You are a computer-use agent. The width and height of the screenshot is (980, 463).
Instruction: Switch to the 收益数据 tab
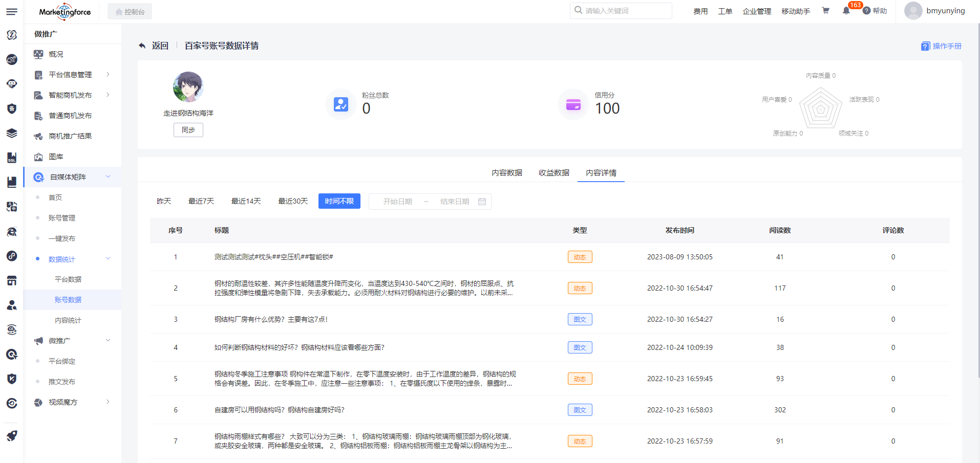pyautogui.click(x=553, y=173)
